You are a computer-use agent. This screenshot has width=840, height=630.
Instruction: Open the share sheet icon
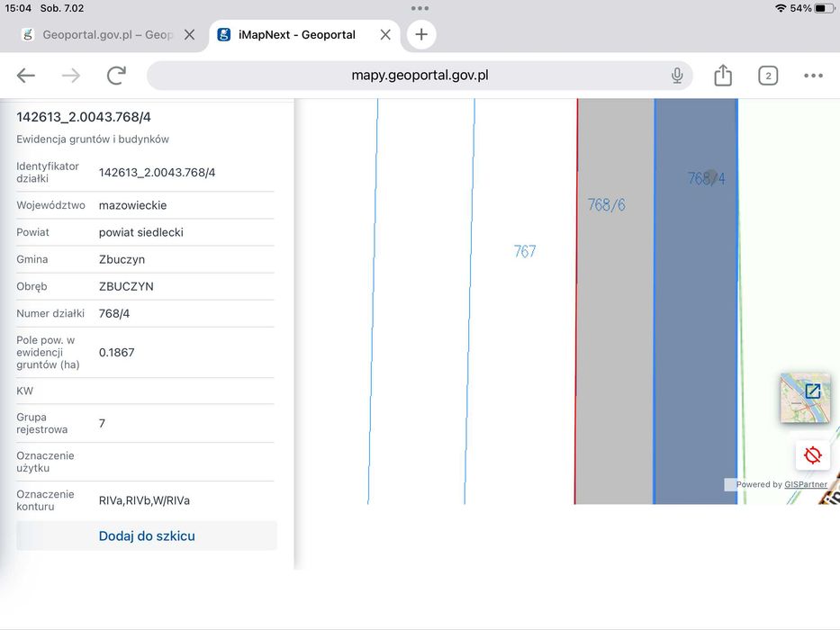click(x=723, y=75)
